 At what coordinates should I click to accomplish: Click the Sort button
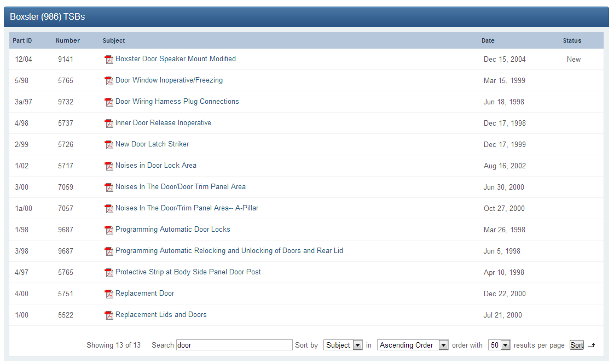(x=576, y=345)
